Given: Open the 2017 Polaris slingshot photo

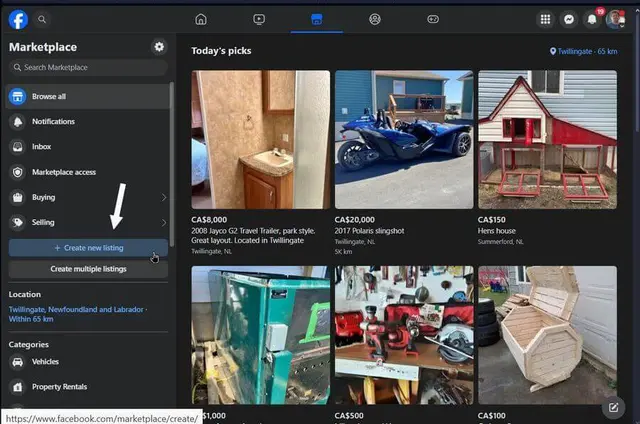Looking at the screenshot, I should 404,140.
